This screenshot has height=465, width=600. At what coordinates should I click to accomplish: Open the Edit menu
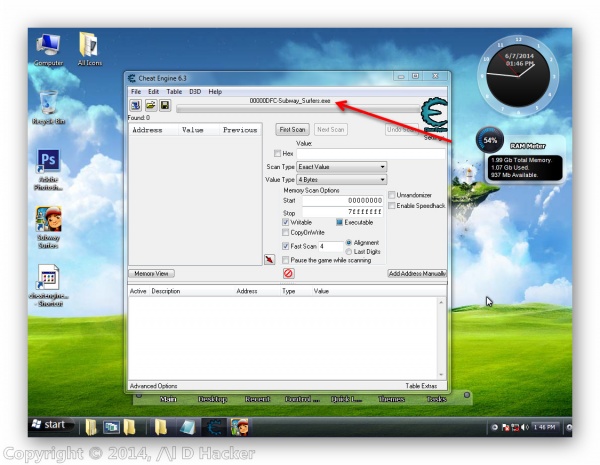click(153, 91)
